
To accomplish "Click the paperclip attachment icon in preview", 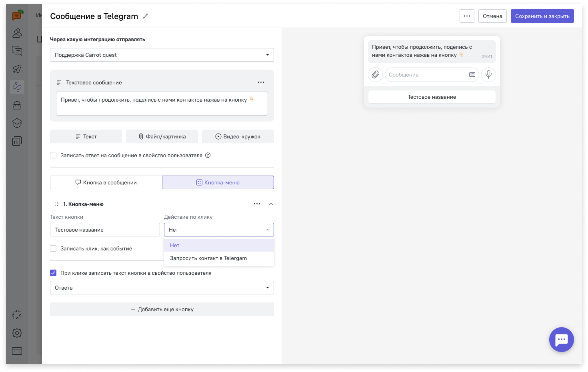I will pos(375,75).
